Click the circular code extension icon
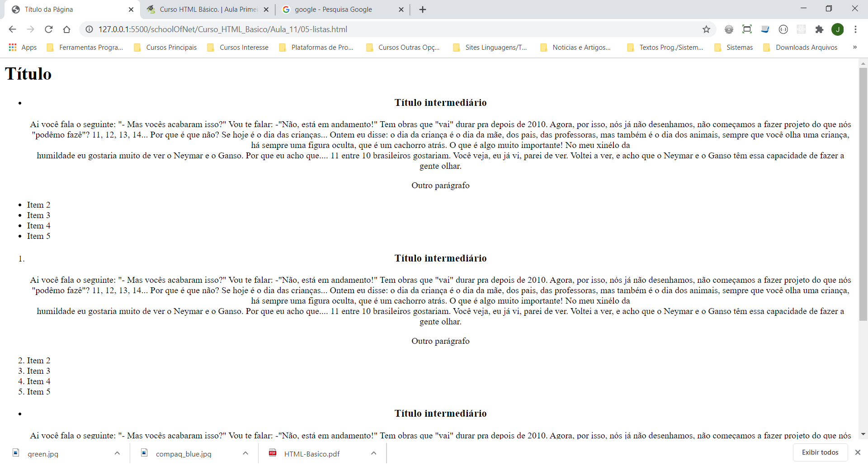This screenshot has width=868, height=466. point(783,29)
